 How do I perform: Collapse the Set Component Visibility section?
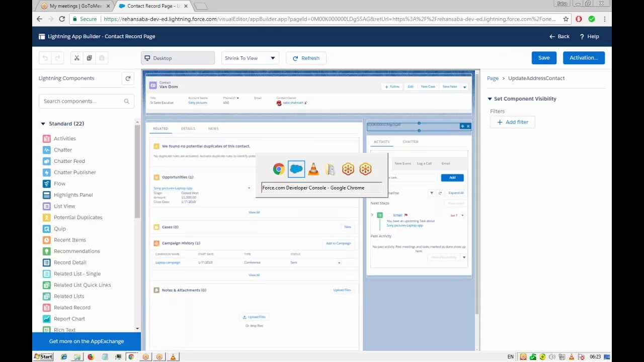[x=490, y=99]
